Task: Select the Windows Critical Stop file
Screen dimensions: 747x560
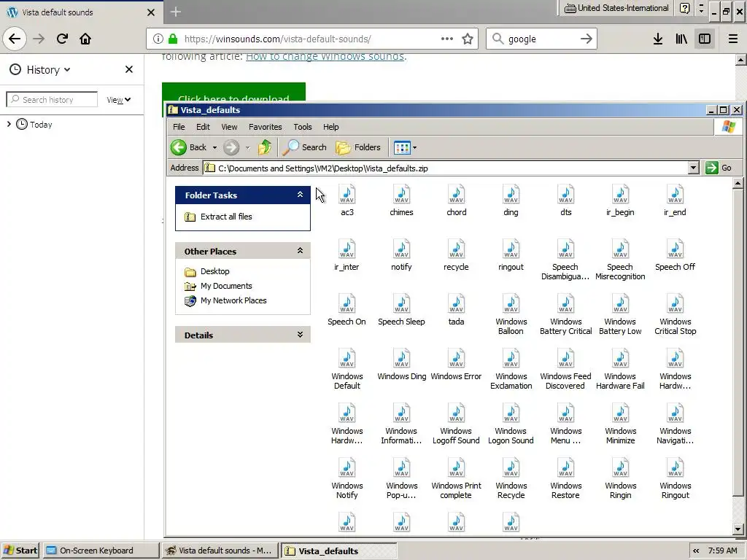Action: coord(675,314)
